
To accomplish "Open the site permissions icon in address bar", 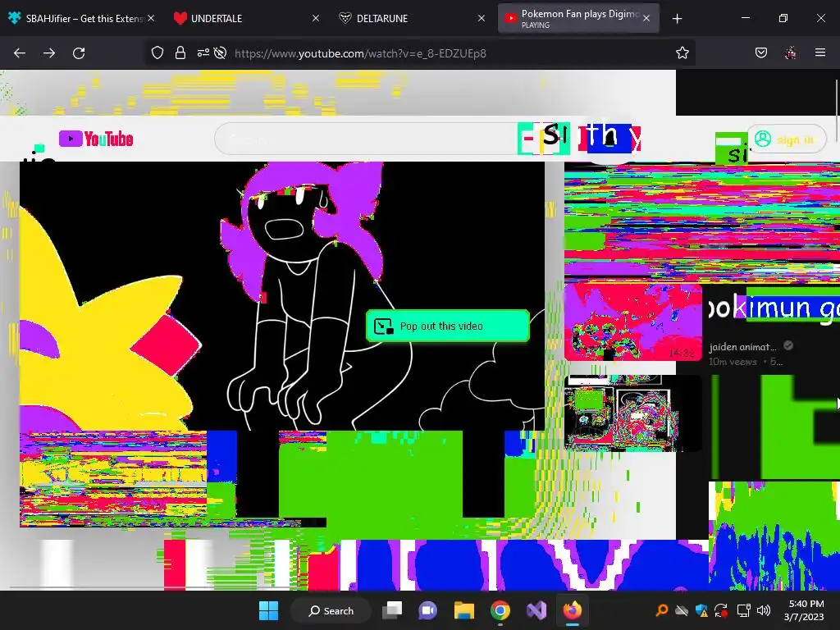I will pos(203,53).
